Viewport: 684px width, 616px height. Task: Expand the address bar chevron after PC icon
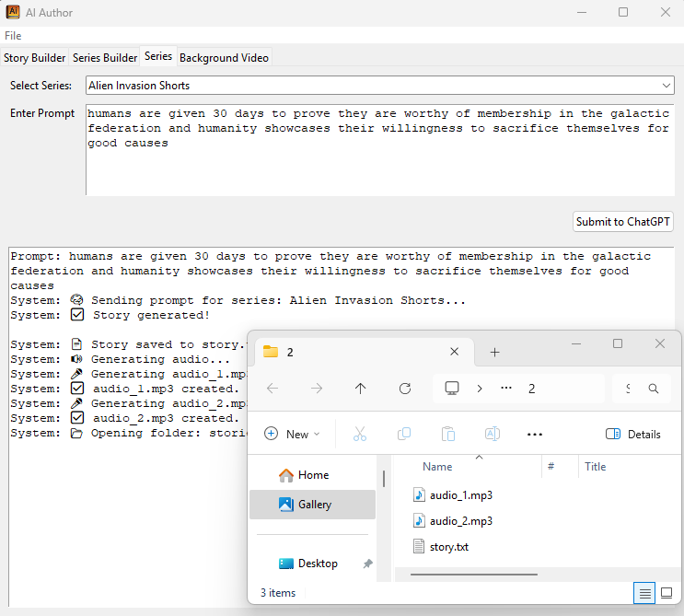[480, 389]
